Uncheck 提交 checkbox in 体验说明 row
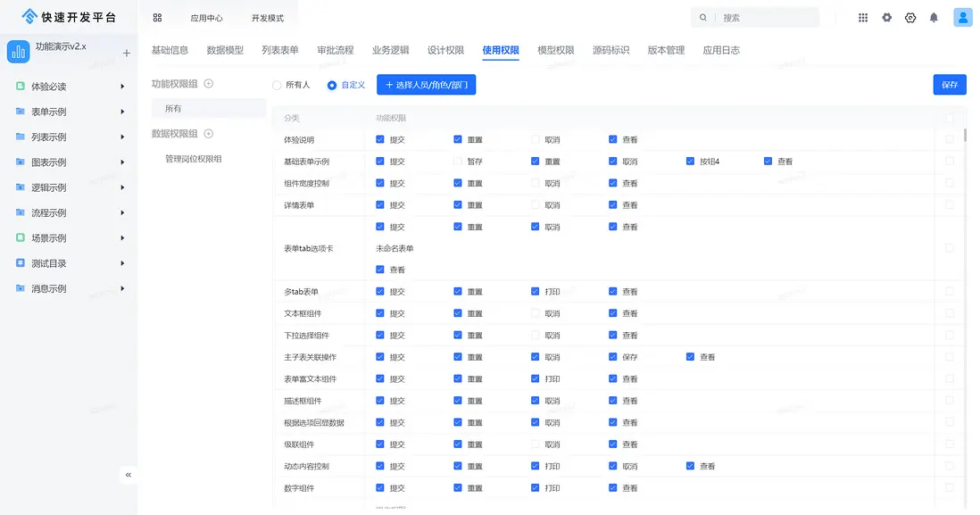 point(380,140)
